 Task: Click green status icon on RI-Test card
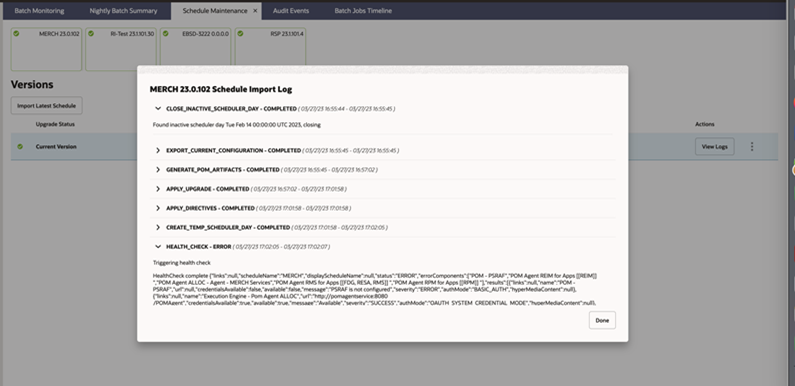coord(91,33)
